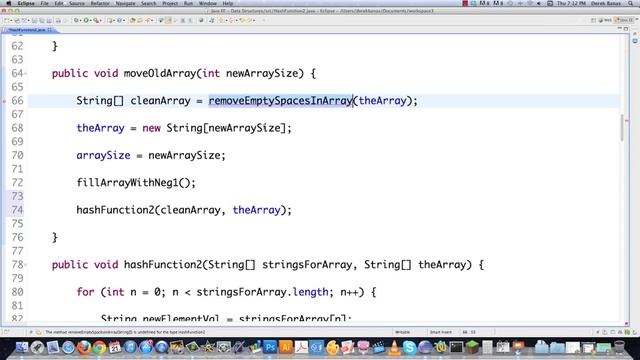Click the error message in status bar
Viewport: 640px width, 360px height.
(125, 332)
